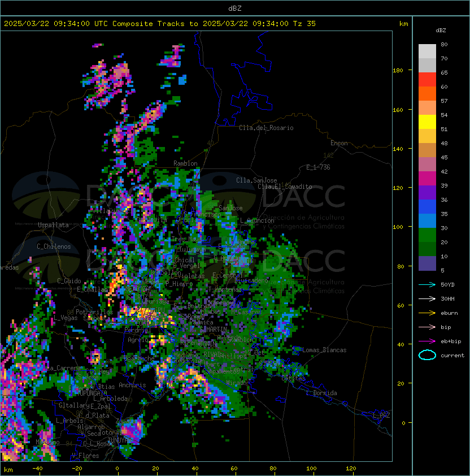Pick the dark green swatch between 20 and 10 dBZ
The height and width of the screenshot is (476, 470).
click(427, 249)
